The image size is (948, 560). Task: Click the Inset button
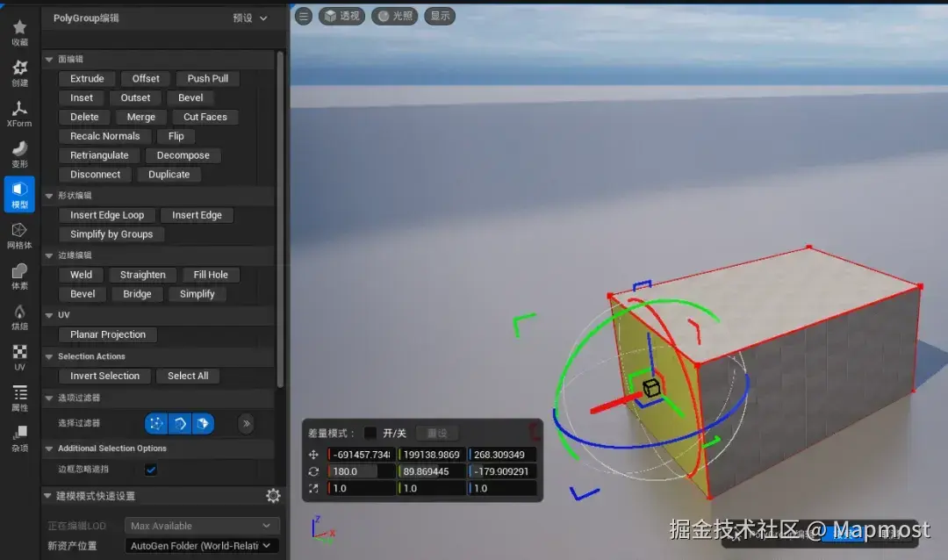[82, 97]
